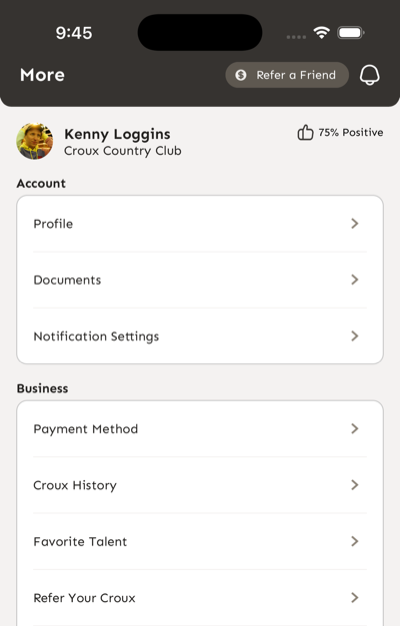
Task: Open the Notification Settings entry
Action: point(200,336)
